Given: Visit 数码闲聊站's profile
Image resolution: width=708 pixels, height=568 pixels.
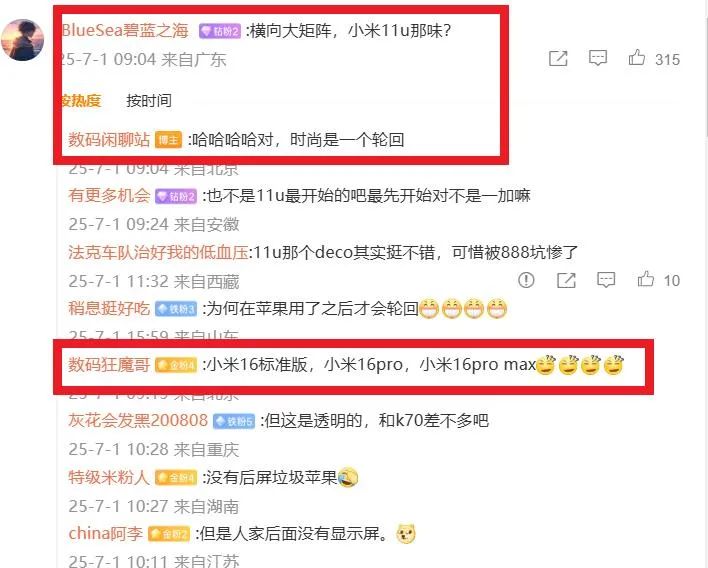Looking at the screenshot, I should pyautogui.click(x=109, y=140).
